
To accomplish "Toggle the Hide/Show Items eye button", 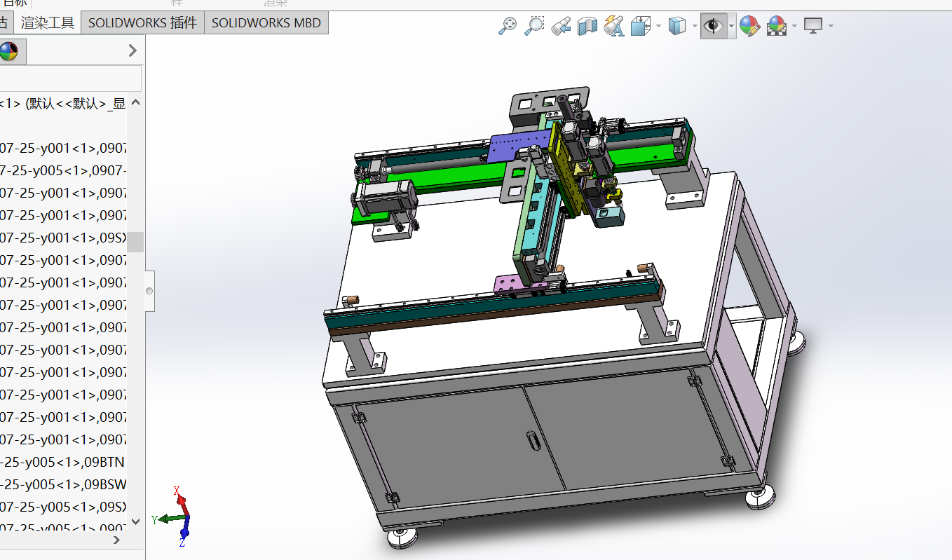I will pos(714,27).
